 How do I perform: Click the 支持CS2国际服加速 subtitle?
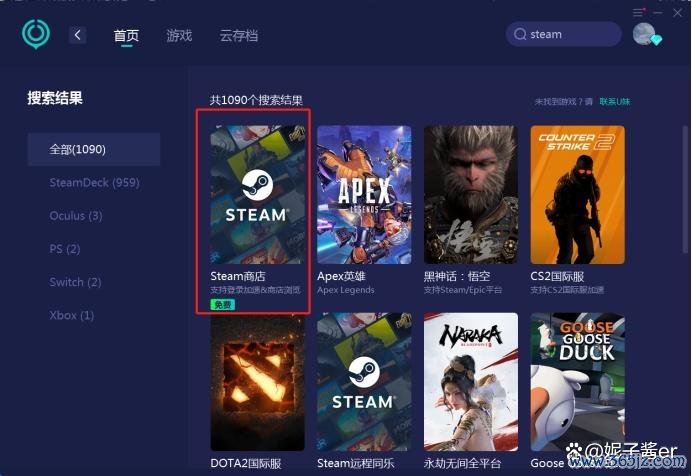click(x=567, y=290)
